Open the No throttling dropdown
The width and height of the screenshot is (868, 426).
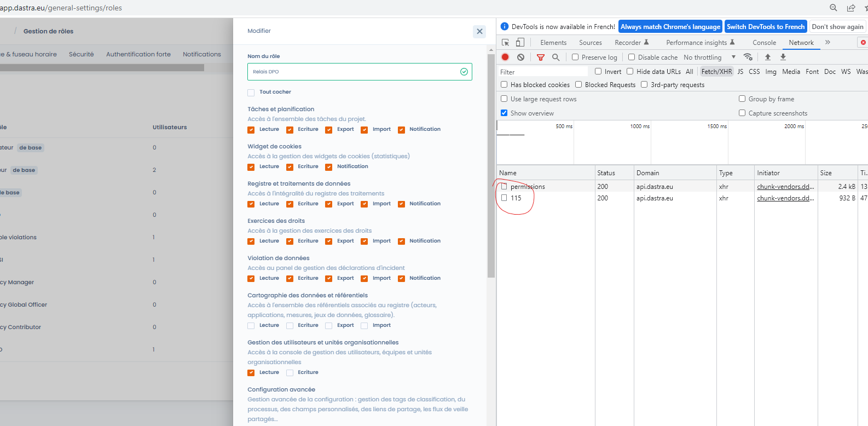[x=709, y=57]
